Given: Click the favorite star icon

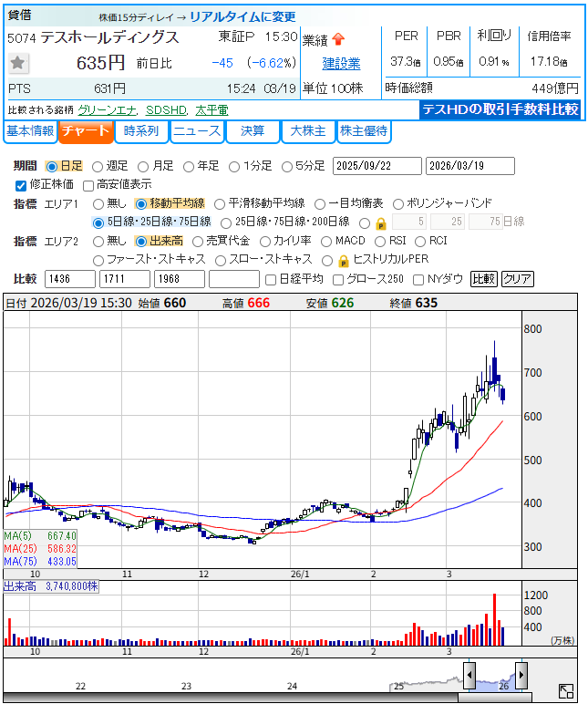Looking at the screenshot, I should click(x=18, y=63).
